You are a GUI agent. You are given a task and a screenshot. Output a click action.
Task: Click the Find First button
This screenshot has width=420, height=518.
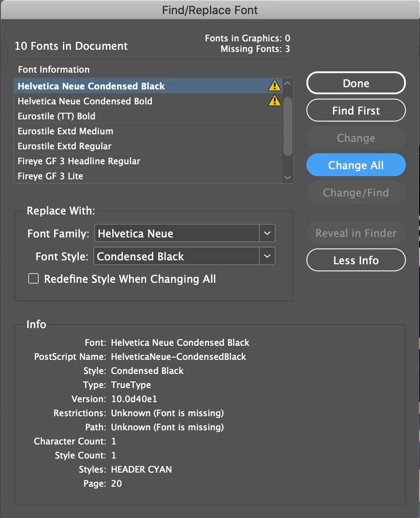[356, 110]
